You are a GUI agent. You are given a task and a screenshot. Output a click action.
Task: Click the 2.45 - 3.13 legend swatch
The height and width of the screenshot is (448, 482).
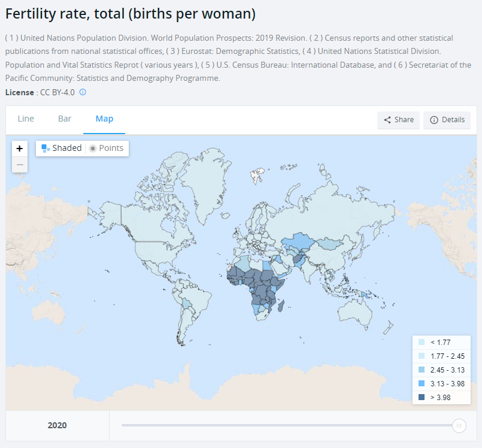tap(422, 370)
